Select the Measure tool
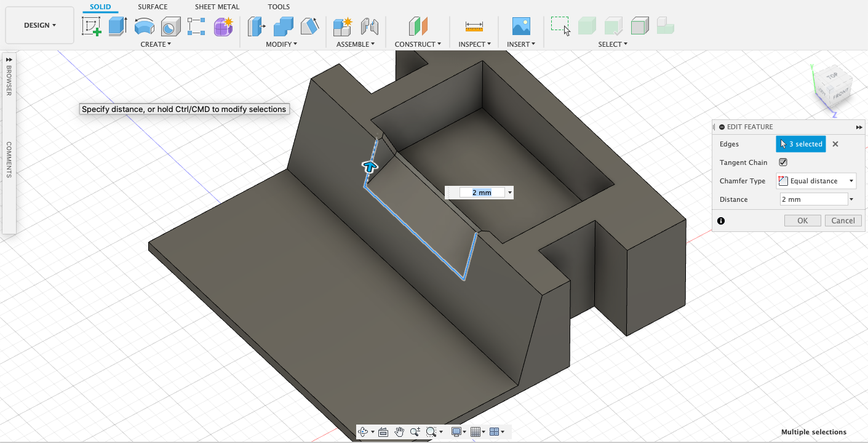This screenshot has height=443, width=868. click(x=474, y=26)
